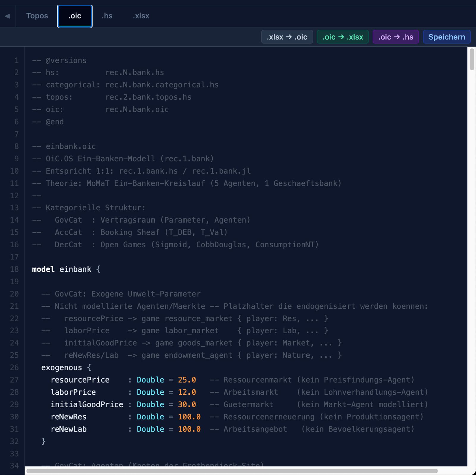476x475 pixels.
Task: Click the '-- @end' comment line
Action: (x=48, y=122)
